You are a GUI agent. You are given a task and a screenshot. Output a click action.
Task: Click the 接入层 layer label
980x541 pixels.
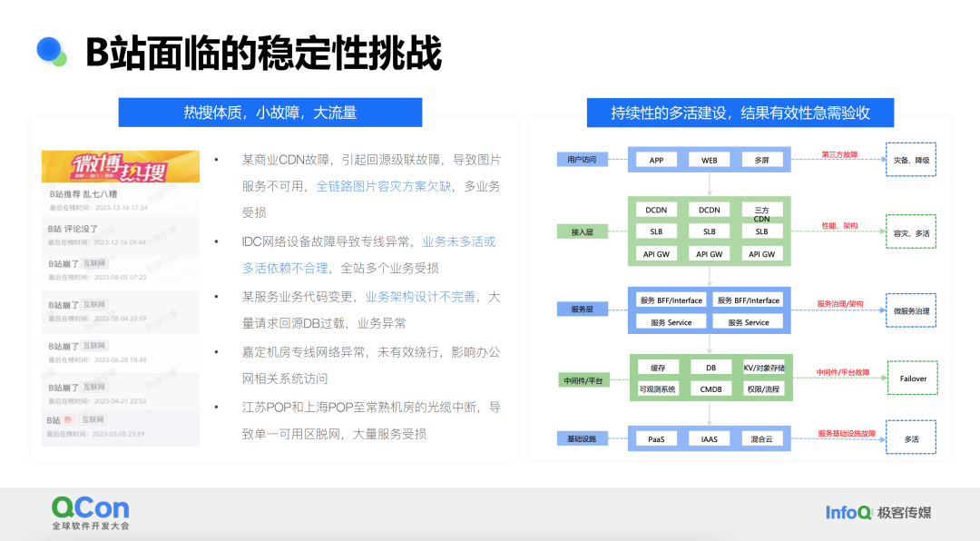[582, 232]
